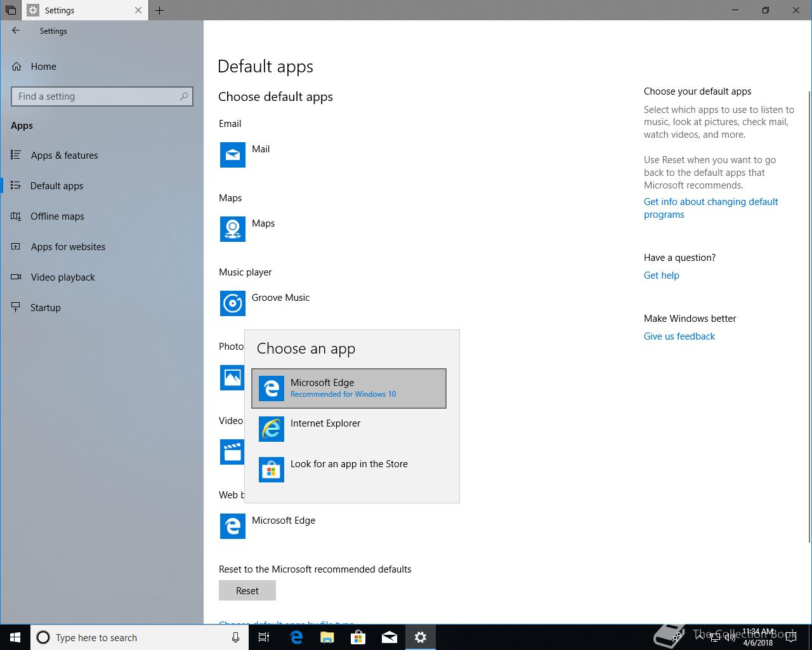Screen dimensions: 812x650
Task: Click the Mail app icon under Email
Action: (x=233, y=155)
